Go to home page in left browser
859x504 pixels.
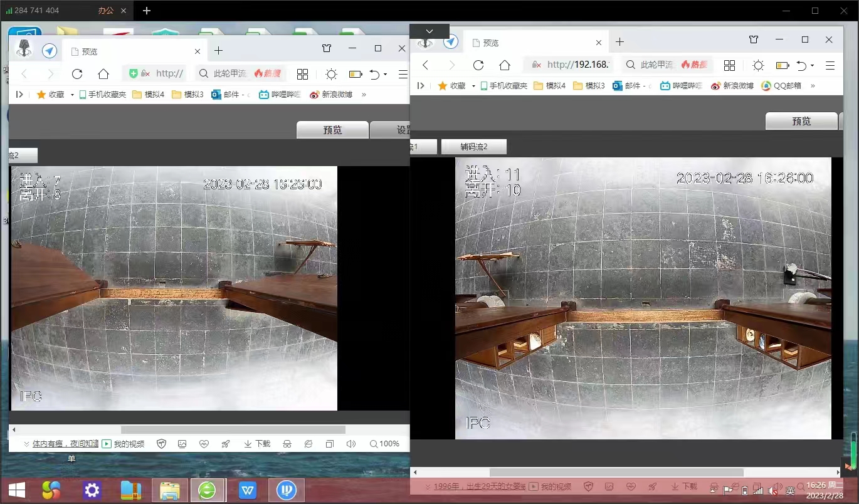pyautogui.click(x=103, y=74)
